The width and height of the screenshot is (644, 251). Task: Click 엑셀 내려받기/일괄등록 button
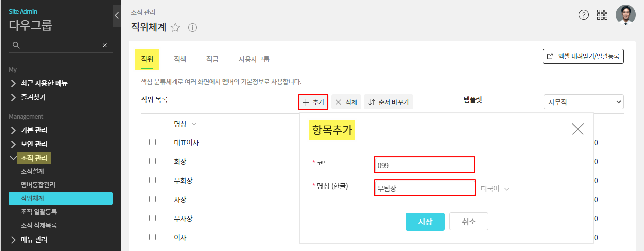[x=583, y=56]
